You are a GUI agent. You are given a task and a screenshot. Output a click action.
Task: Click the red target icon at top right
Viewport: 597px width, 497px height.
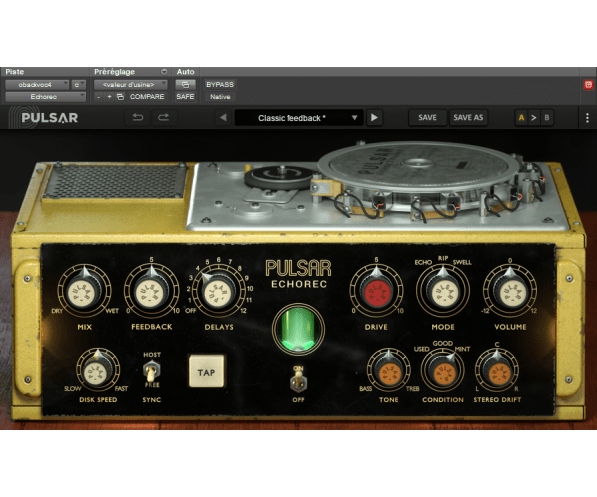point(589,85)
